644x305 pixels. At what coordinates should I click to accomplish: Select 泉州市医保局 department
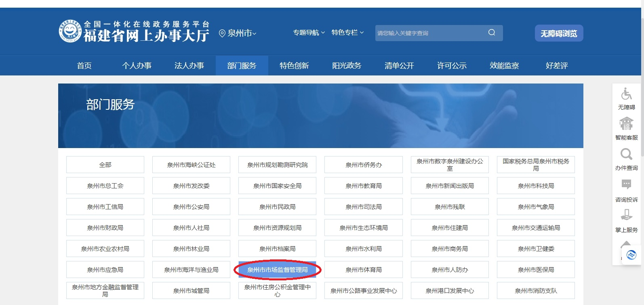[x=536, y=269]
